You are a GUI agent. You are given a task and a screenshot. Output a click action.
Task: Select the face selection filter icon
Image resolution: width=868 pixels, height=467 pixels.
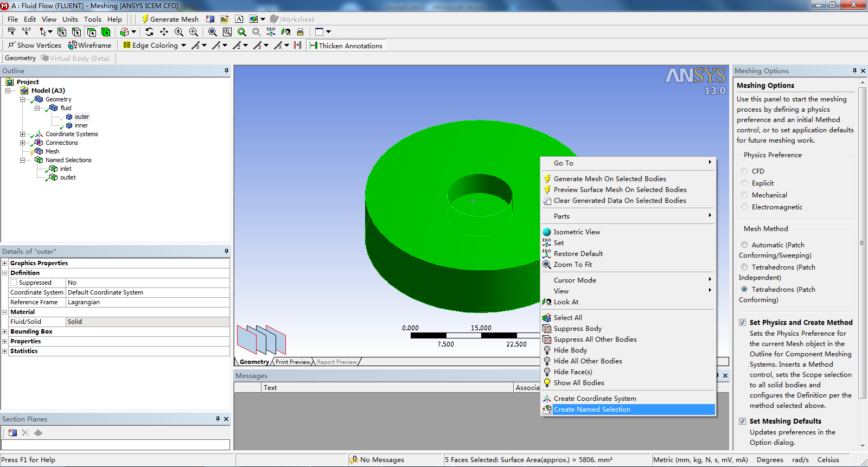click(x=91, y=32)
